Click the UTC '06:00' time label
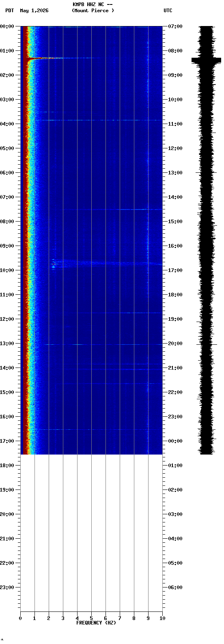 [175, 587]
